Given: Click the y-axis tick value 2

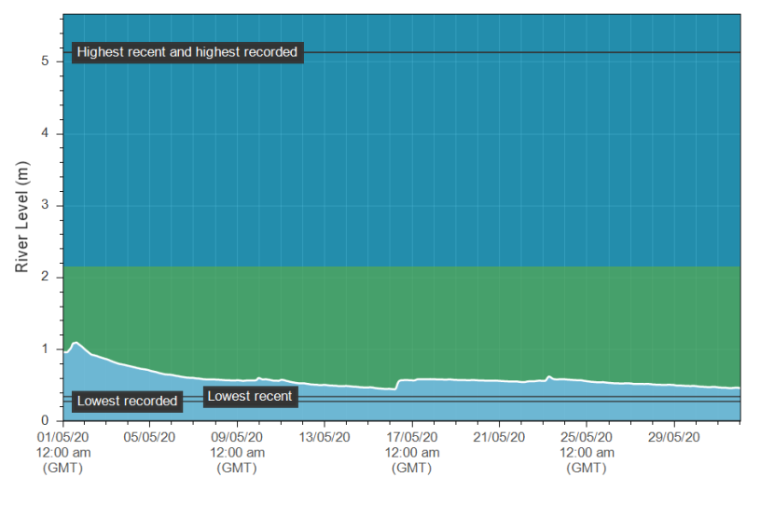Looking at the screenshot, I should (x=45, y=278).
